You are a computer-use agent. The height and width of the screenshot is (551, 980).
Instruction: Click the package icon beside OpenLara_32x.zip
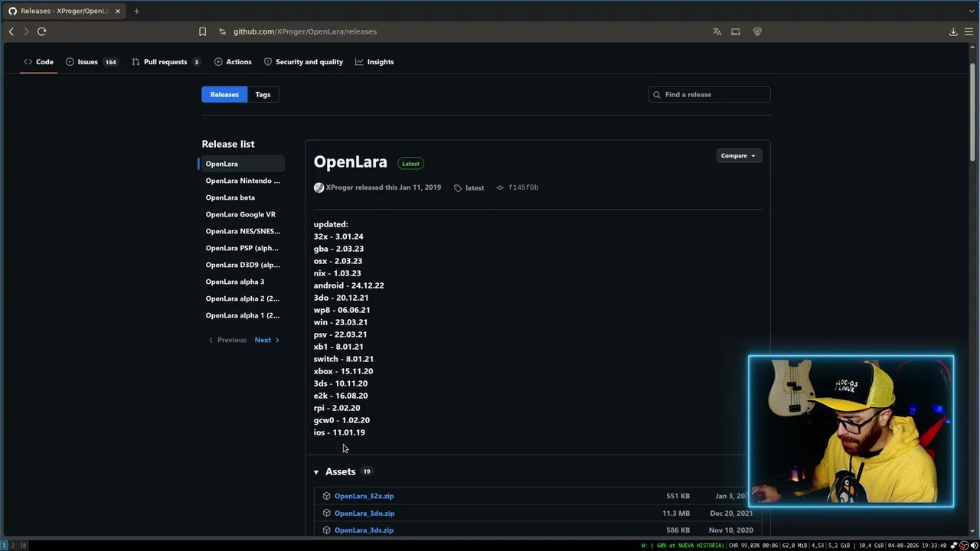coord(327,496)
